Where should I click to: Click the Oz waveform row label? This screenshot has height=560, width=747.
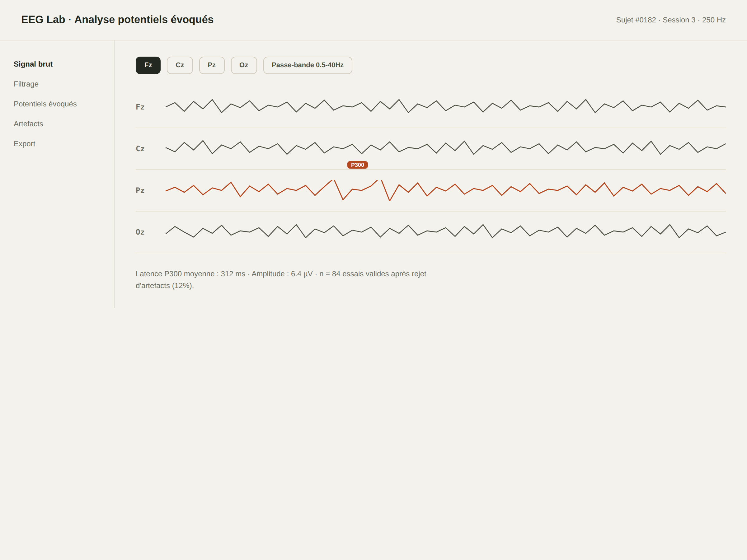pos(140,232)
